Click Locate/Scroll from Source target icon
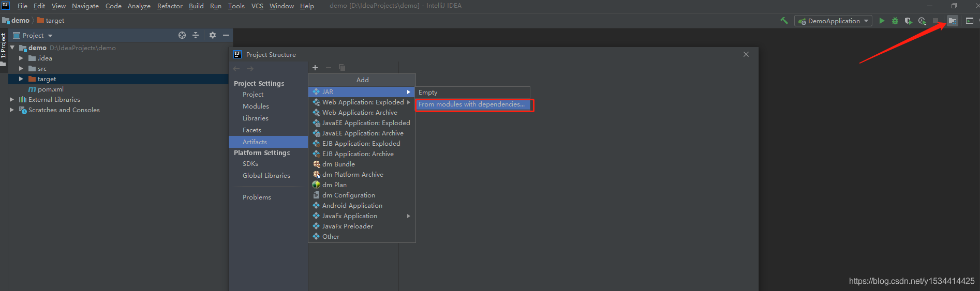Image resolution: width=980 pixels, height=291 pixels. click(x=182, y=35)
